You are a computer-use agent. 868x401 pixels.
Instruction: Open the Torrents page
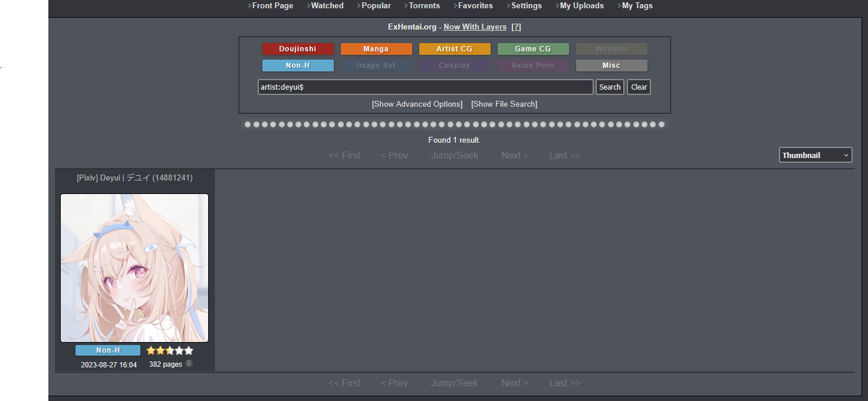click(425, 5)
